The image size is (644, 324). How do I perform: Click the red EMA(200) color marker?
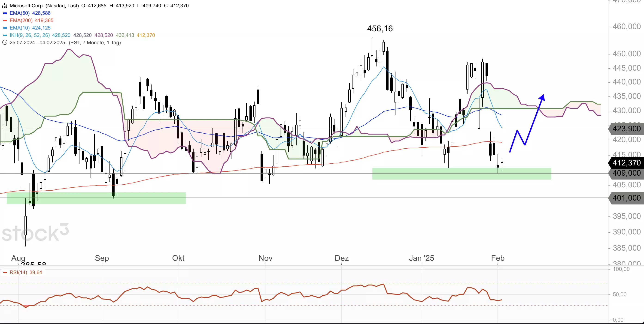click(x=5, y=21)
